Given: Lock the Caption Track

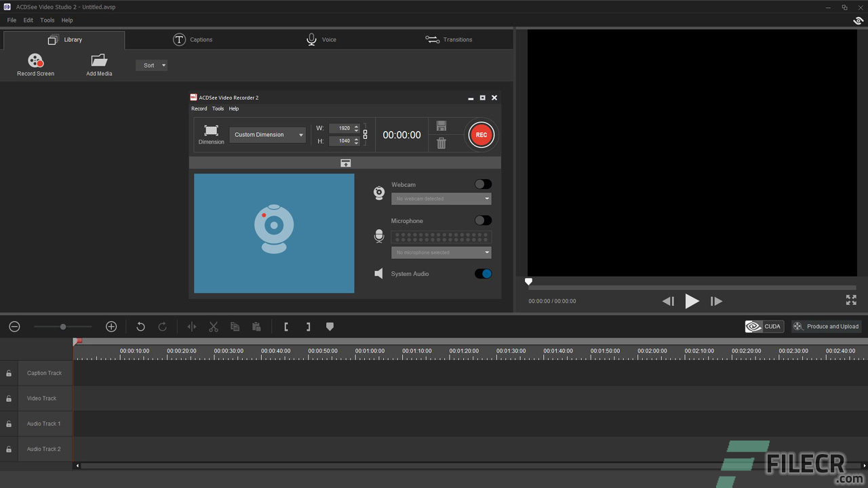Looking at the screenshot, I should [9, 373].
